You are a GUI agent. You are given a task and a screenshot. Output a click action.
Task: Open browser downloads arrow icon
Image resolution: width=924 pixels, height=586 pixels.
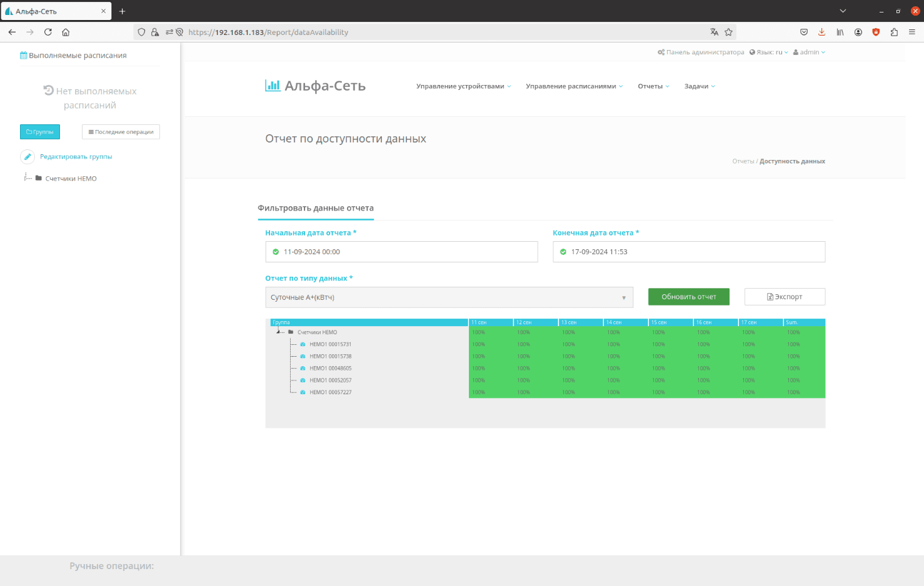[821, 32]
